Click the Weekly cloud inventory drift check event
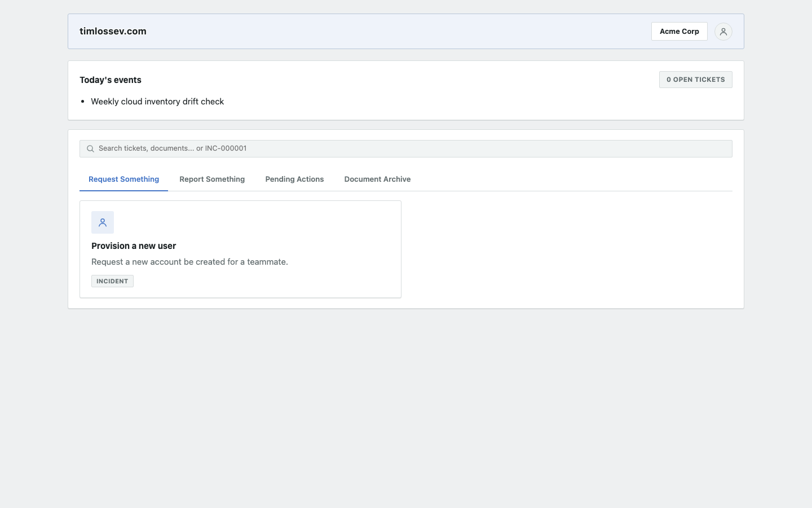812x508 pixels. pyautogui.click(x=157, y=102)
